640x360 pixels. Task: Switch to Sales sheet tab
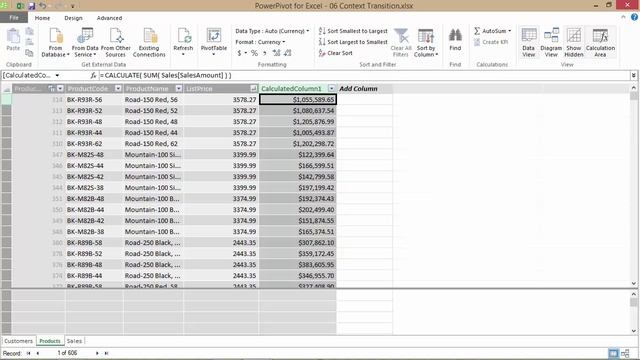[x=74, y=341]
